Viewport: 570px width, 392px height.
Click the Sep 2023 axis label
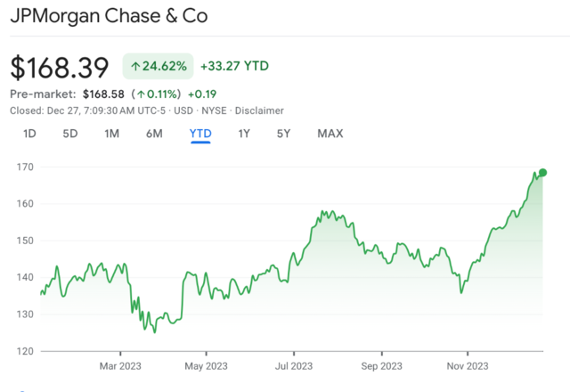coord(382,366)
